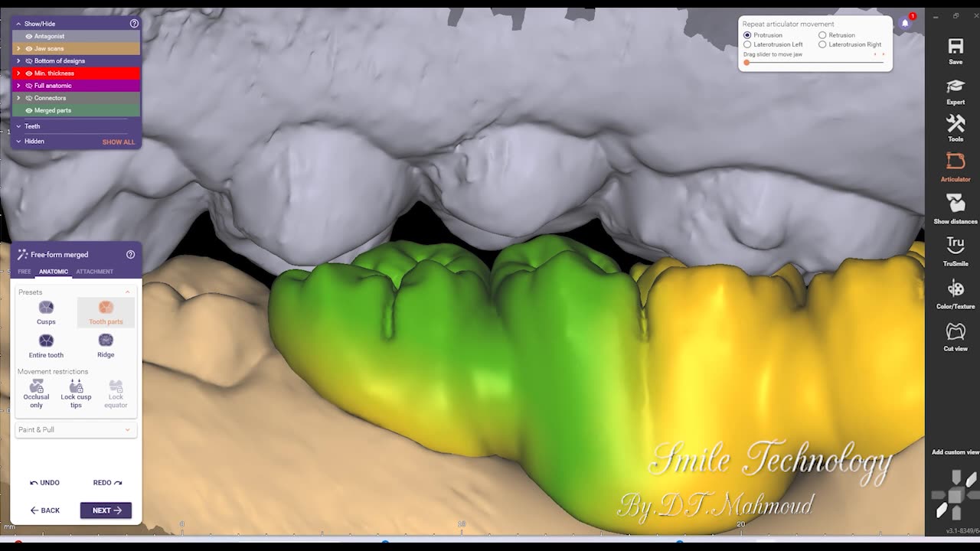Step jaw slider forward with right arrow
980x551 pixels.
point(884,54)
